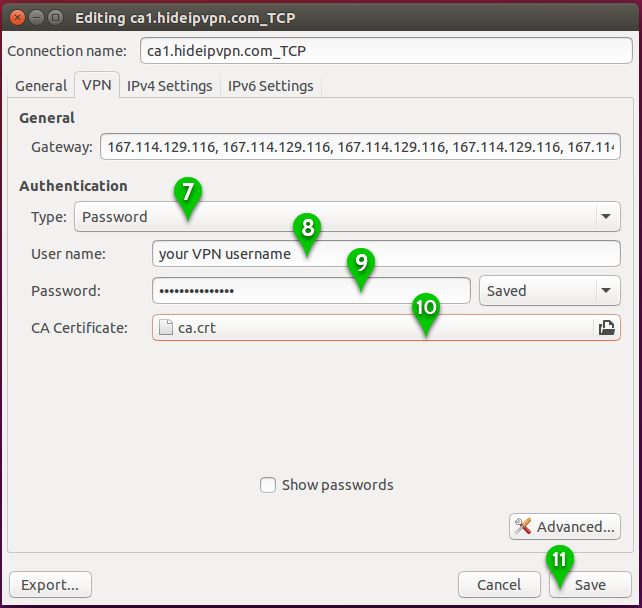This screenshot has width=642, height=608.
Task: Switch to the General tab
Action: point(41,86)
